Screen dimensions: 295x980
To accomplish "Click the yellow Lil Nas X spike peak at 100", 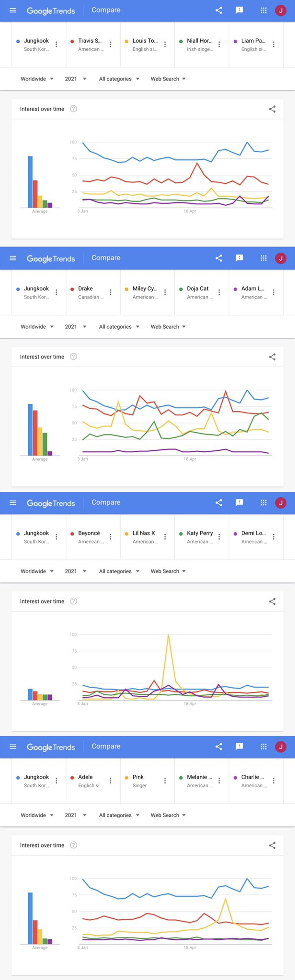I will (169, 635).
